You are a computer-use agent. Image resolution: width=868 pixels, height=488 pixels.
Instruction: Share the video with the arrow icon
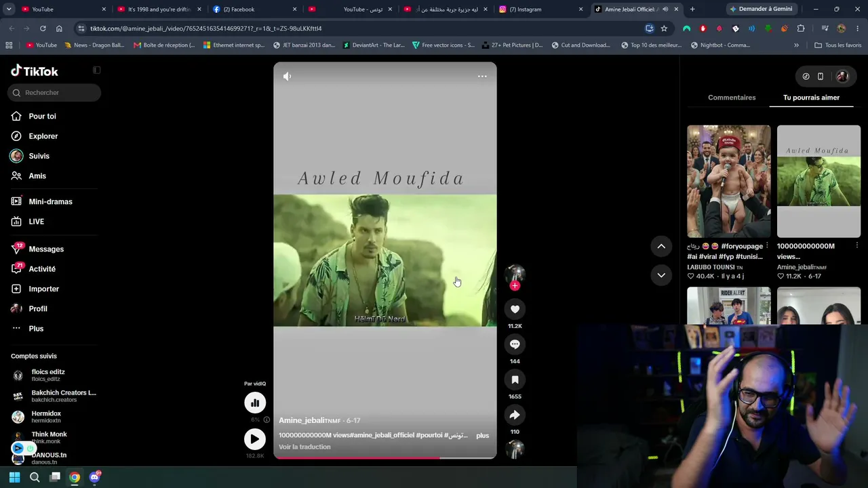click(515, 415)
